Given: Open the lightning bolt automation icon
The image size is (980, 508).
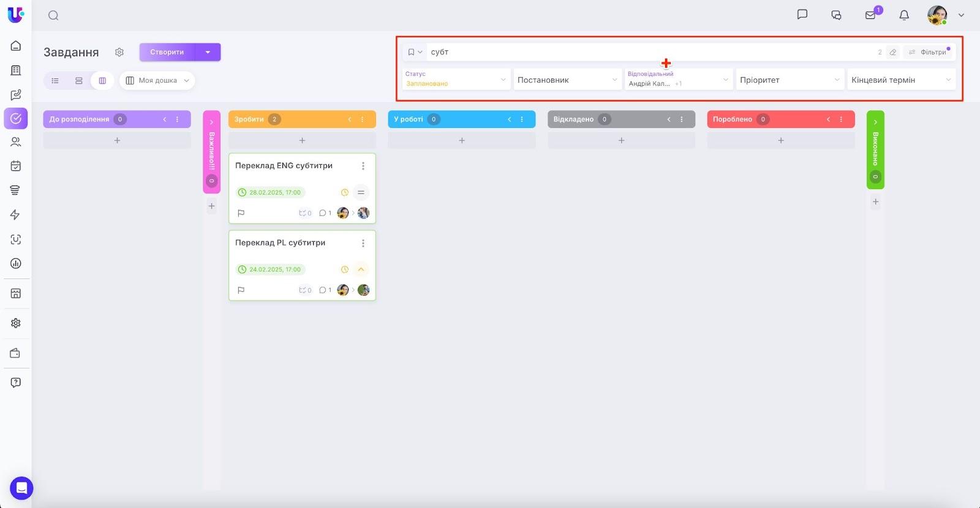Looking at the screenshot, I should click(16, 215).
